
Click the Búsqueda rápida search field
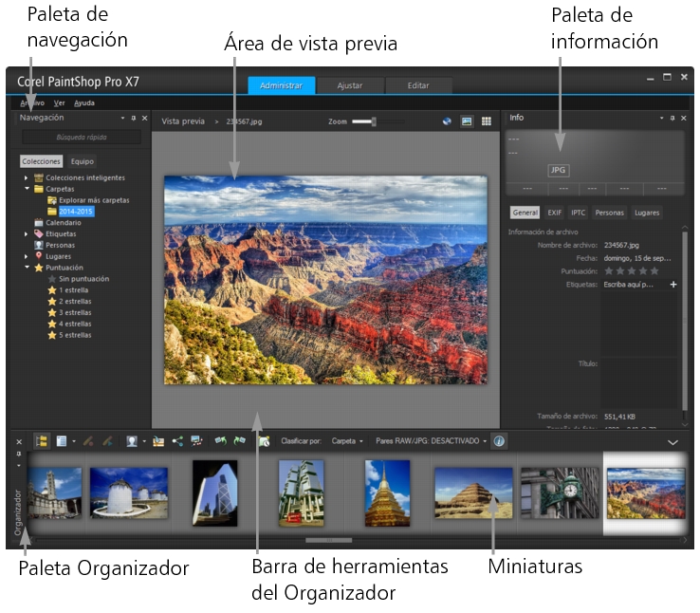pyautogui.click(x=83, y=138)
